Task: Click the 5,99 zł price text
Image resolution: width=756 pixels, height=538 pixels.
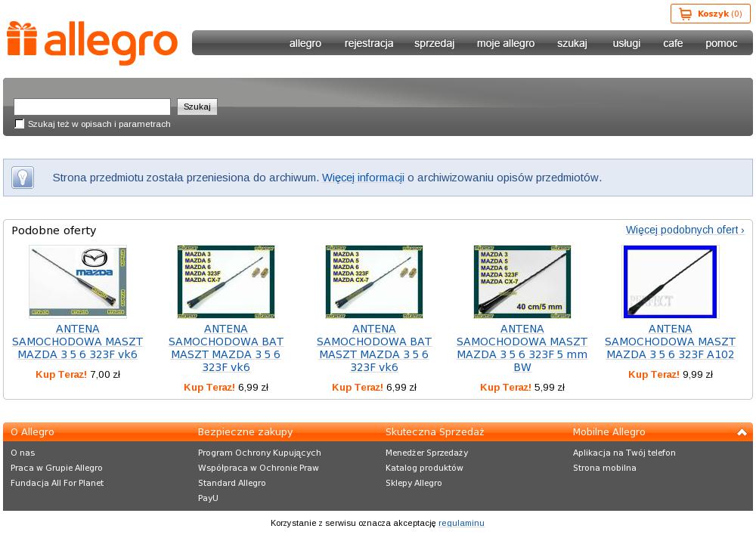Action: [x=550, y=387]
